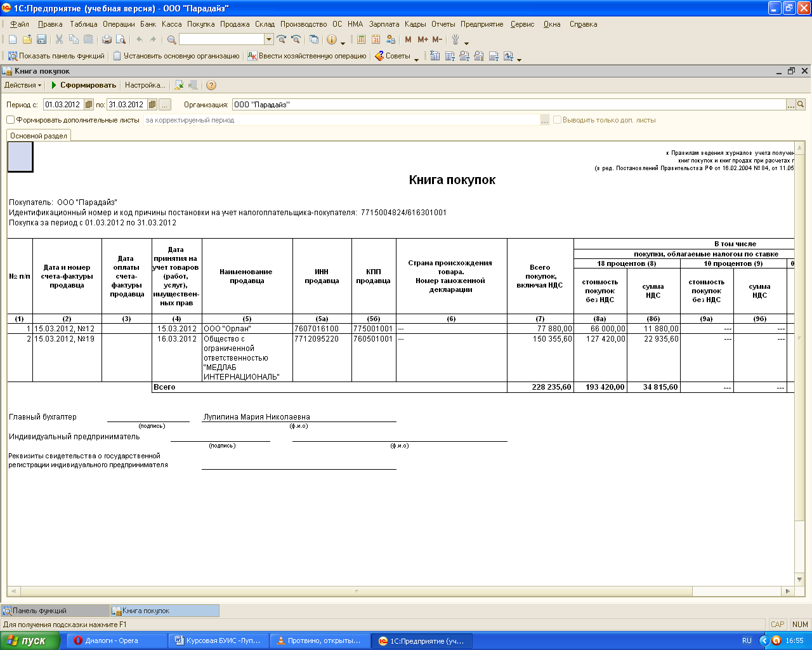
Task: Click the 'Настройка...' button
Action: [145, 85]
